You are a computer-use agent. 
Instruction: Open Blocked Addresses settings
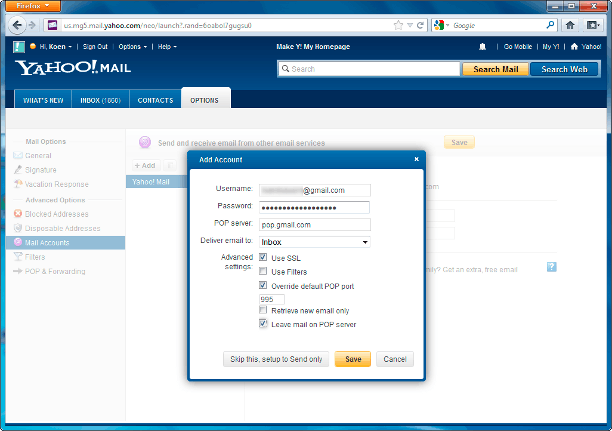coord(57,214)
